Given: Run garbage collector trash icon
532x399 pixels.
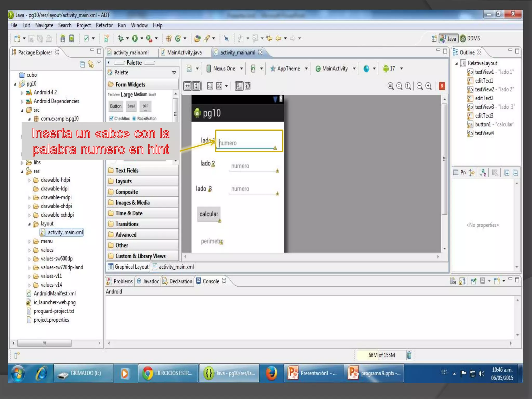Looking at the screenshot, I should point(409,355).
